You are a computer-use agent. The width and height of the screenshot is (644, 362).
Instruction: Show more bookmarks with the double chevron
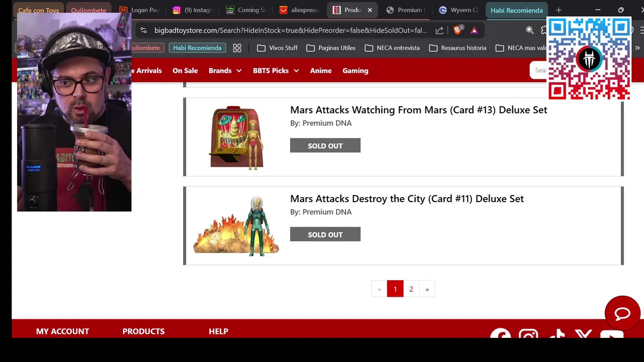coord(637,48)
